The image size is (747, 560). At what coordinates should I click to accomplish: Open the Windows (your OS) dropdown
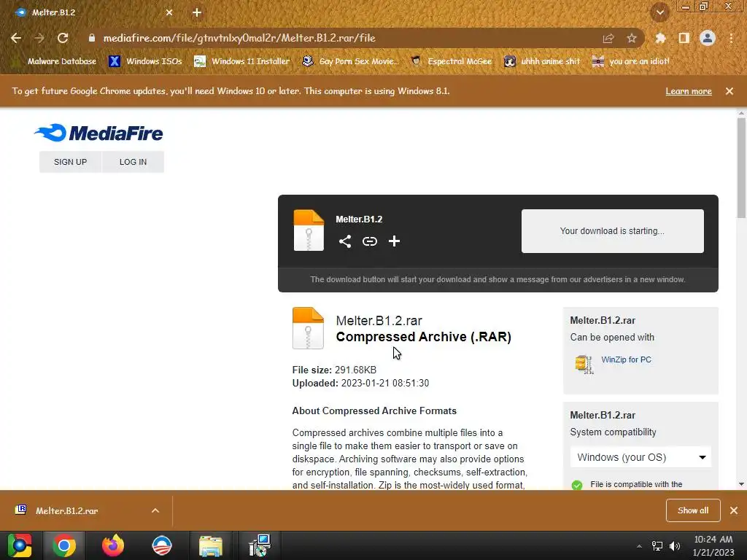[640, 457]
